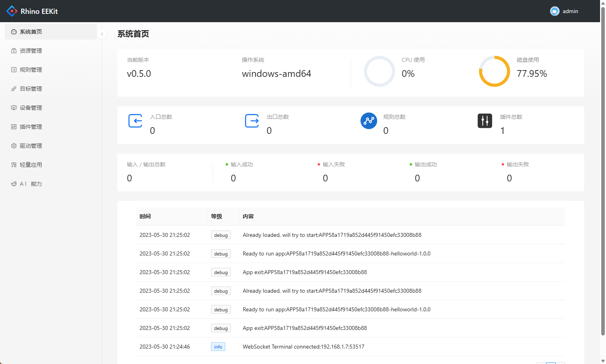Click the 资源管理 sidebar icon
Image resolution: width=606 pixels, height=364 pixels.
(x=14, y=51)
